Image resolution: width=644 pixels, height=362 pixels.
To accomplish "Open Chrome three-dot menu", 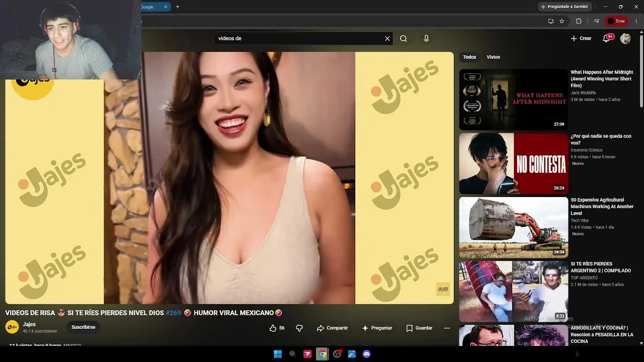I will pyautogui.click(x=636, y=21).
